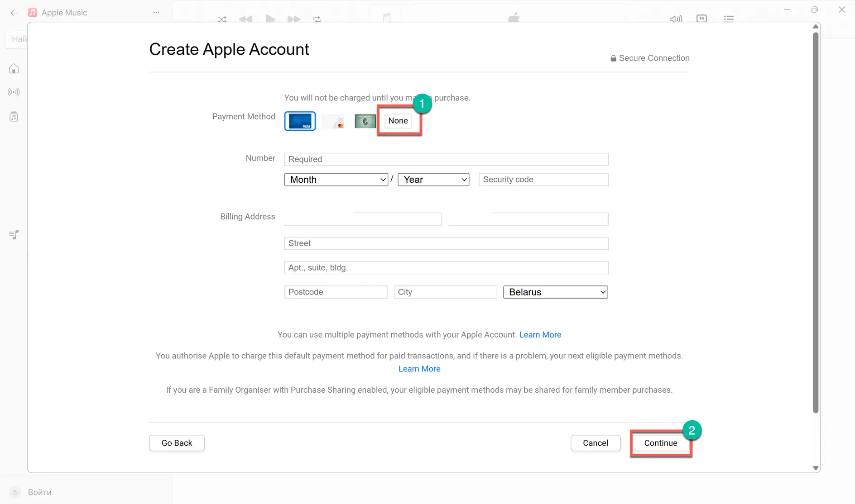Open the Belarus country dropdown
Screen dimensions: 855x504
point(556,292)
